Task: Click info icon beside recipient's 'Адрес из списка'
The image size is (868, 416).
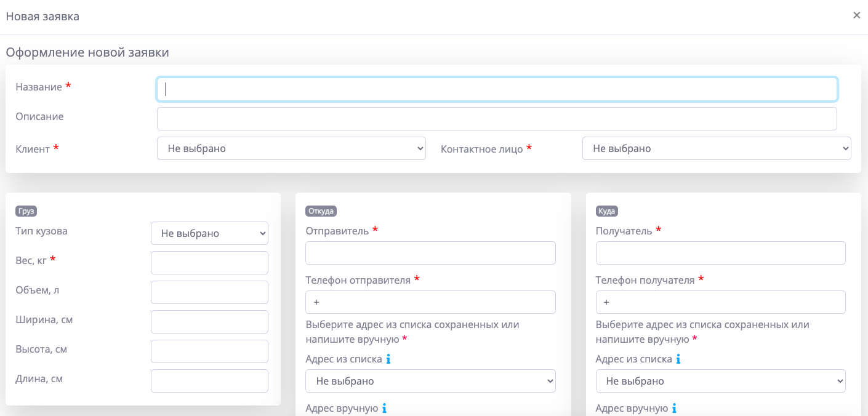Action: click(678, 359)
